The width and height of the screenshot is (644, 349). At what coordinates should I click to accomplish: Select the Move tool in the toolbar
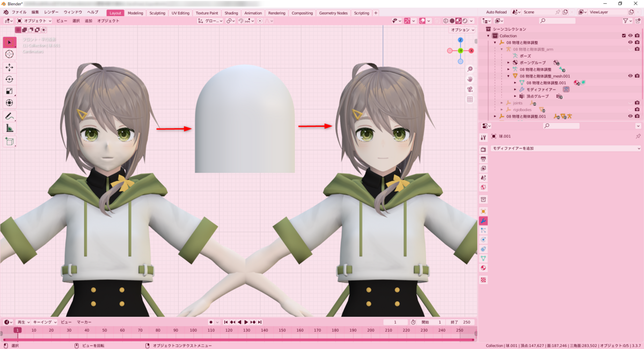click(9, 67)
